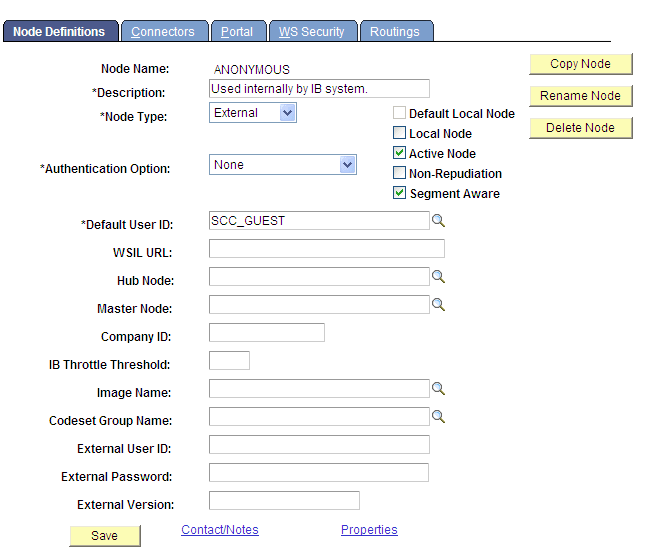Focus the IB Throttle Threshold field
654x552 pixels.
(x=229, y=360)
